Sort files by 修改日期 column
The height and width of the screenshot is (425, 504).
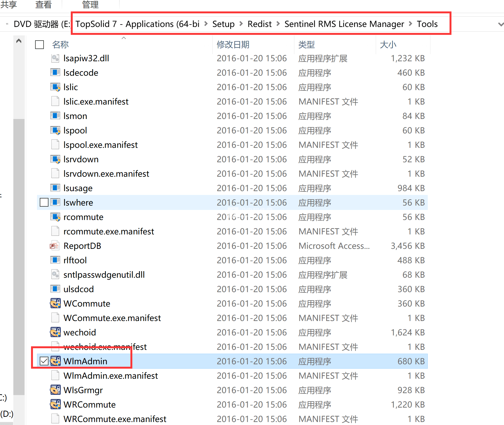click(x=233, y=45)
